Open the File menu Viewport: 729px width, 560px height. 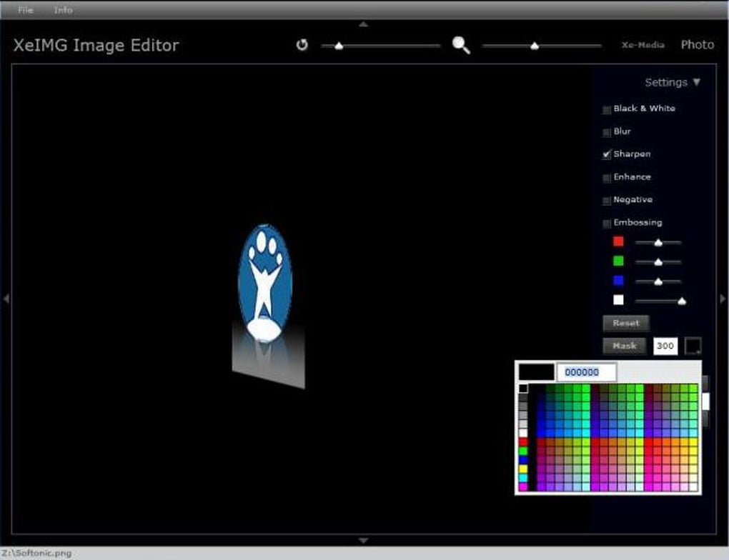pyautogui.click(x=26, y=10)
